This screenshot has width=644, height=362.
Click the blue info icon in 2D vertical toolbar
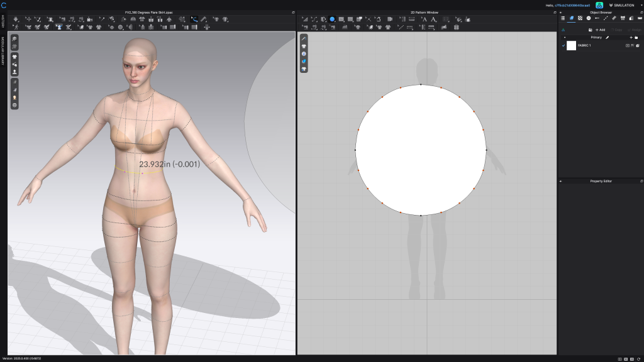coord(304,54)
